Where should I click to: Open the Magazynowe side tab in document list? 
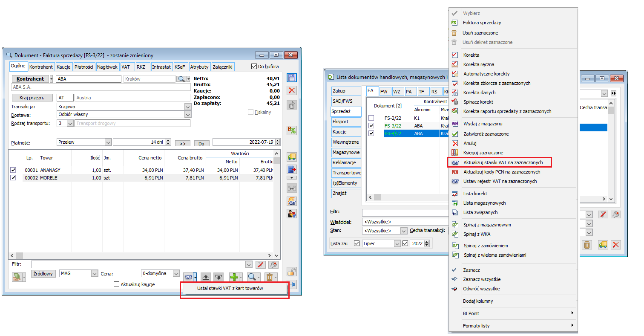click(346, 152)
